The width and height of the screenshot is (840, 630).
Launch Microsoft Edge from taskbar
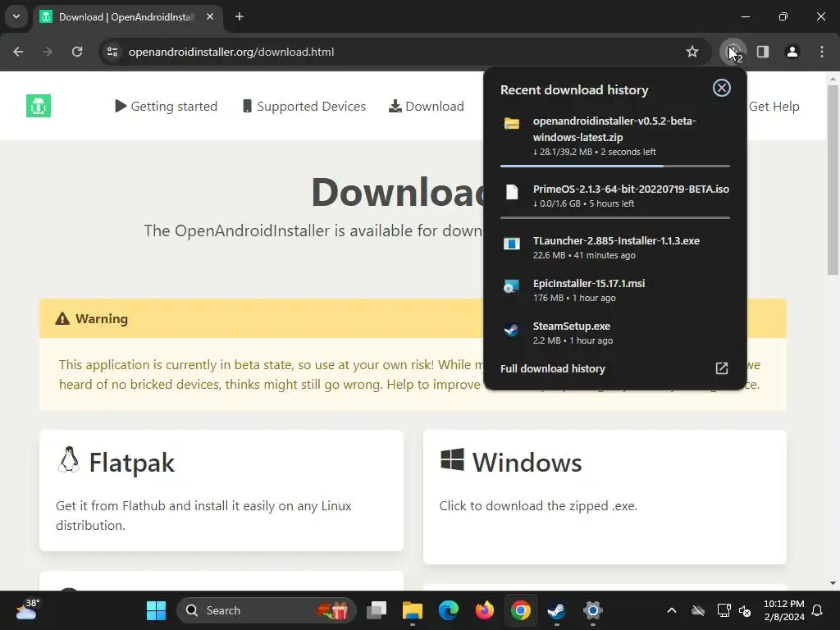(449, 610)
